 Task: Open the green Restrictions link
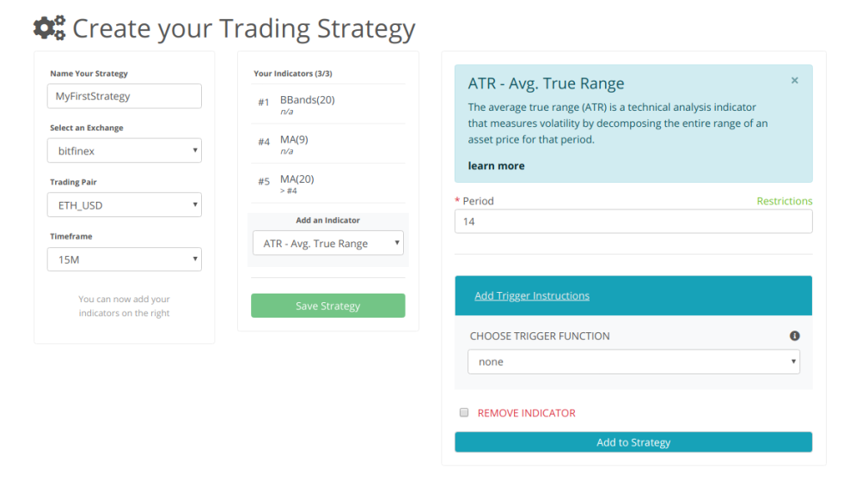pos(785,201)
